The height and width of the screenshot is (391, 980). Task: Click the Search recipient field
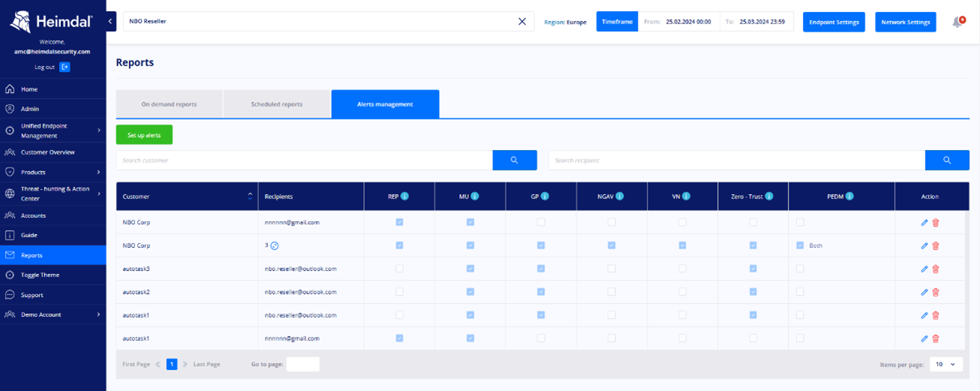point(737,160)
